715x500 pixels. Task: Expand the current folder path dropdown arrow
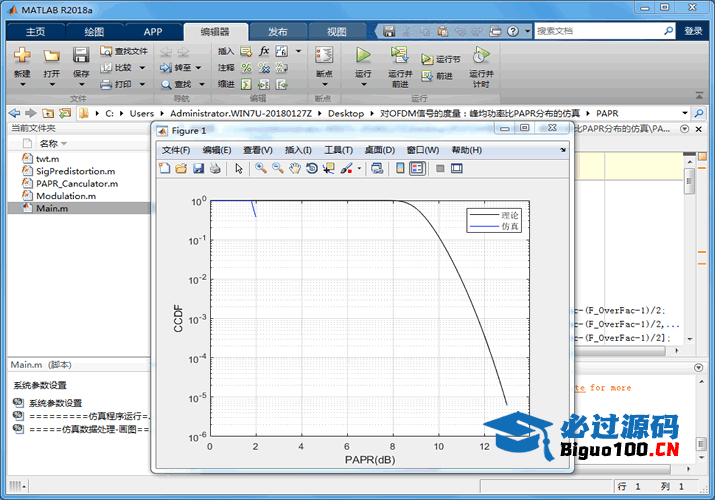686,113
